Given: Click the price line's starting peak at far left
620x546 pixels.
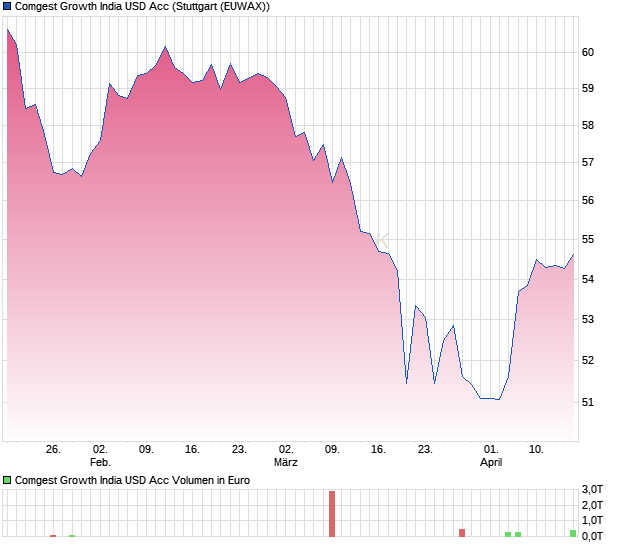Looking at the screenshot, I should pos(7,30).
